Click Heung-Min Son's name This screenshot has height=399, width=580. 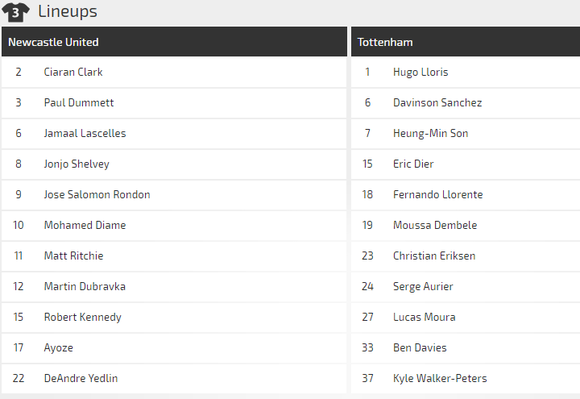click(x=431, y=133)
